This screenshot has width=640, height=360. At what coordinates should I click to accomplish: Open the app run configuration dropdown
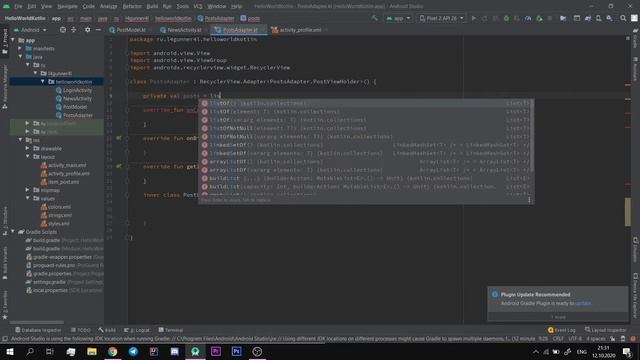coord(398,18)
